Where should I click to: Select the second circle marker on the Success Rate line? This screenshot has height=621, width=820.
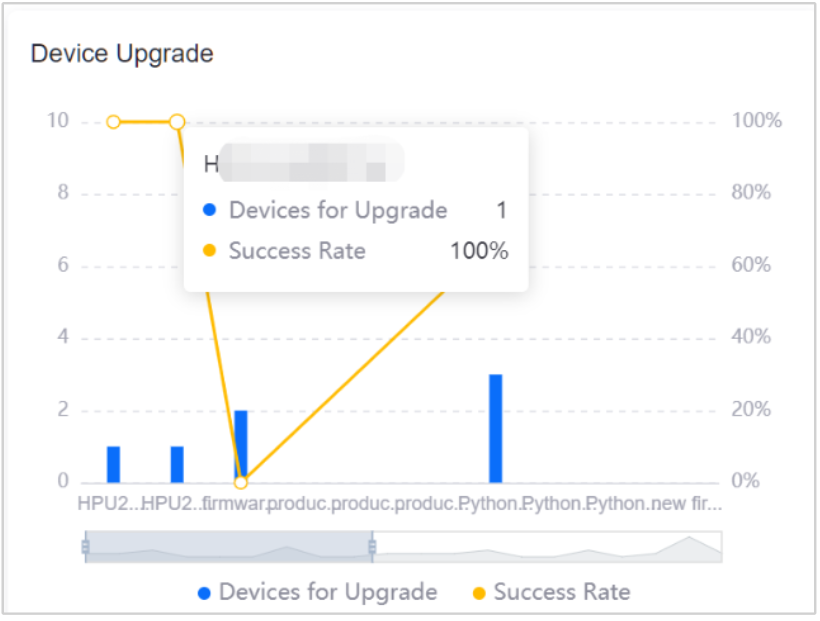tap(178, 121)
